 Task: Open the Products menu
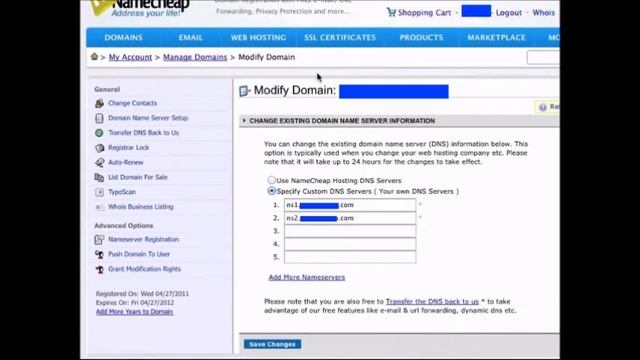coord(421,38)
